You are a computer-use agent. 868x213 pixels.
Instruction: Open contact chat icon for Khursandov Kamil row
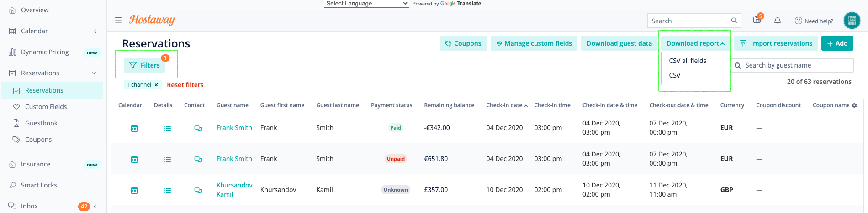(198, 191)
